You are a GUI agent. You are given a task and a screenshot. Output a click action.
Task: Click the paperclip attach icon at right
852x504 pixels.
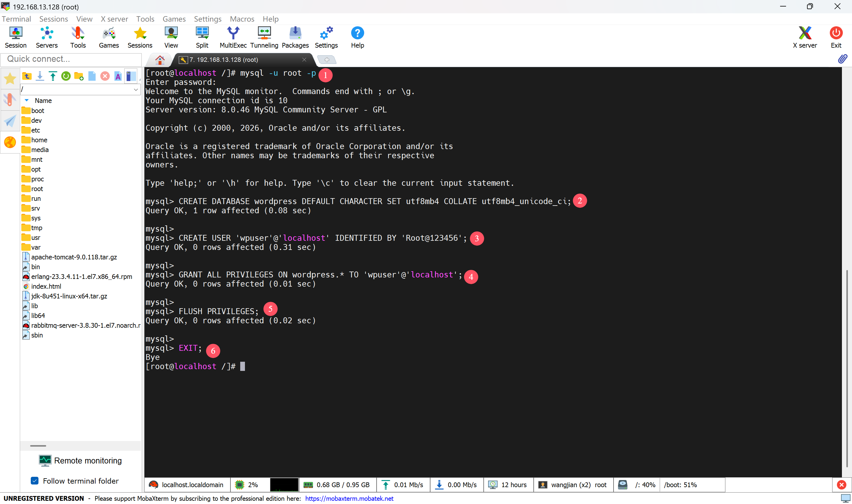click(x=843, y=59)
